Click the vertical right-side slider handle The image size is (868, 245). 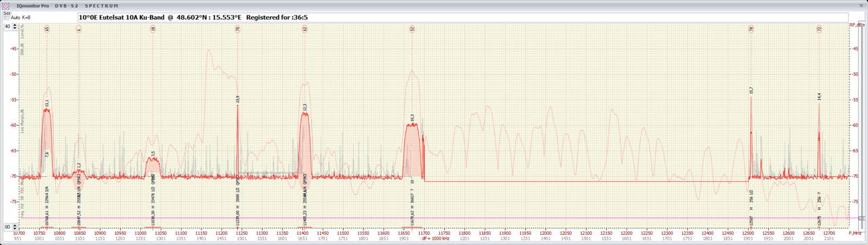[x=861, y=218]
